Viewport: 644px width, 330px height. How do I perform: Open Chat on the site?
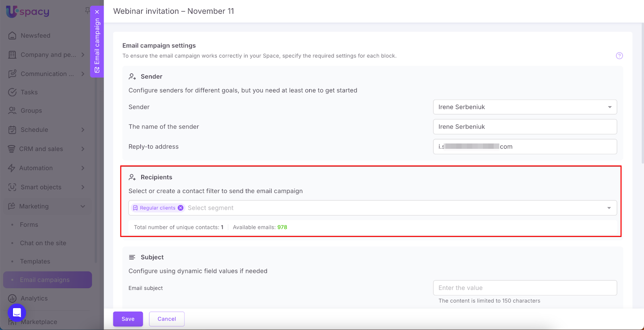(43, 243)
